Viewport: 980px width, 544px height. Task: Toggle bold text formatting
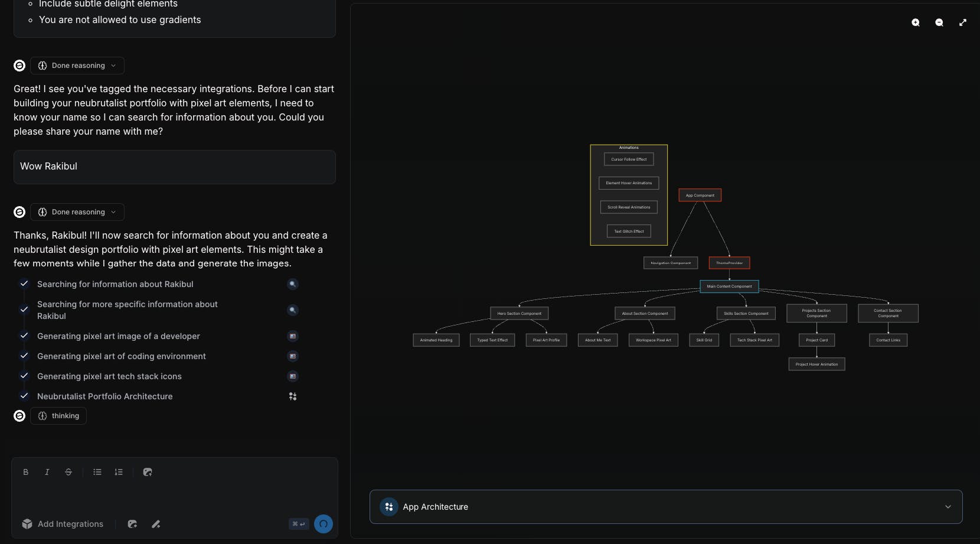[x=25, y=472]
